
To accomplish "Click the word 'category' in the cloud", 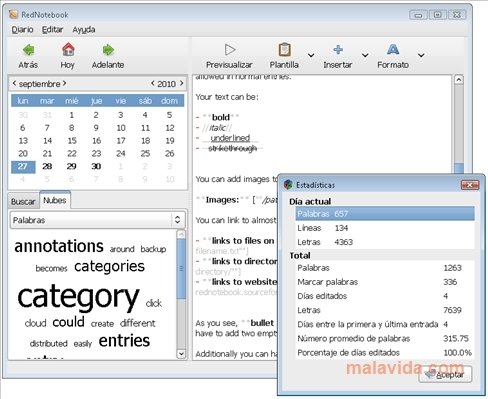I will [x=78, y=297].
